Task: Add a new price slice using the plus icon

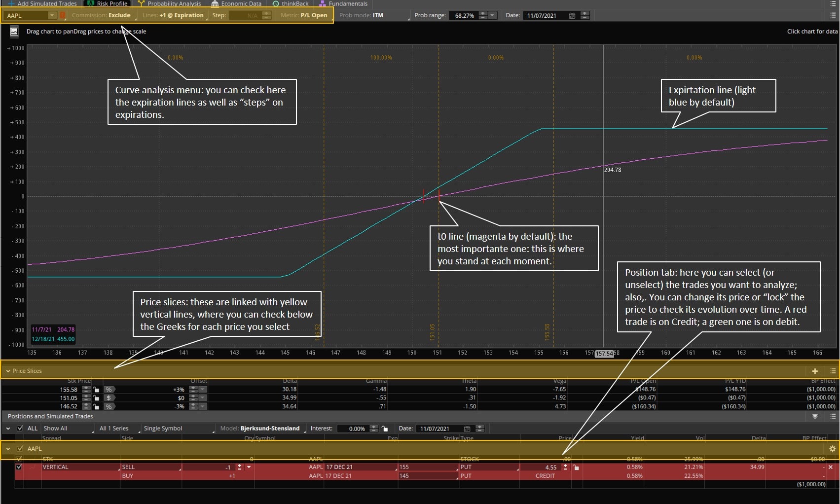Action: [815, 371]
